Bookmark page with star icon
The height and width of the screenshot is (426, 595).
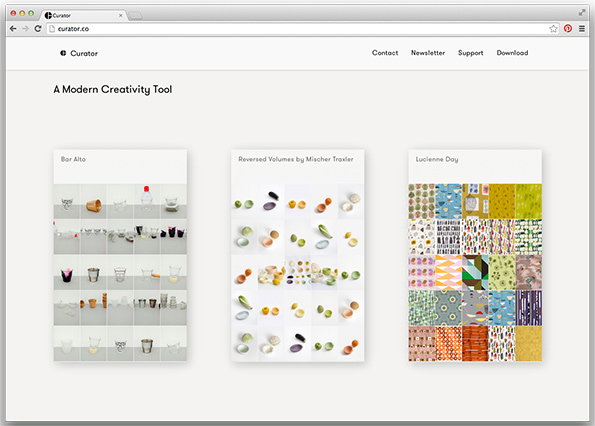[554, 28]
